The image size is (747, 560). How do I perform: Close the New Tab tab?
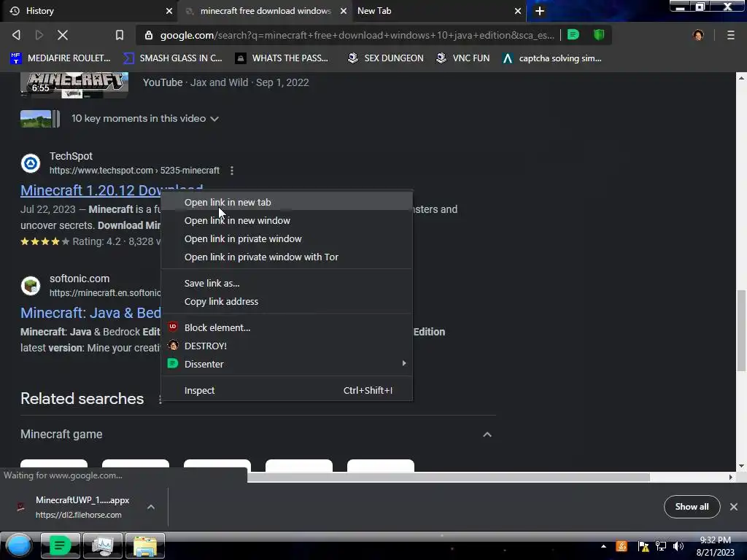point(518,11)
